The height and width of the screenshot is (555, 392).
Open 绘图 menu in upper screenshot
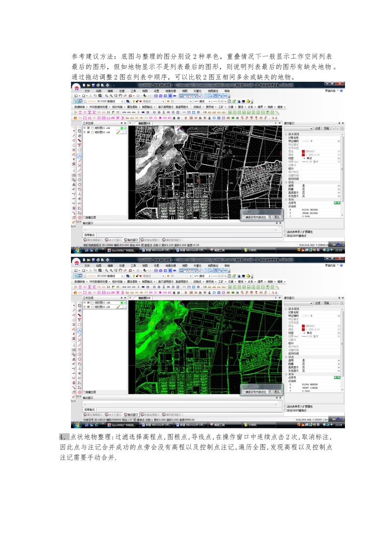coord(99,91)
